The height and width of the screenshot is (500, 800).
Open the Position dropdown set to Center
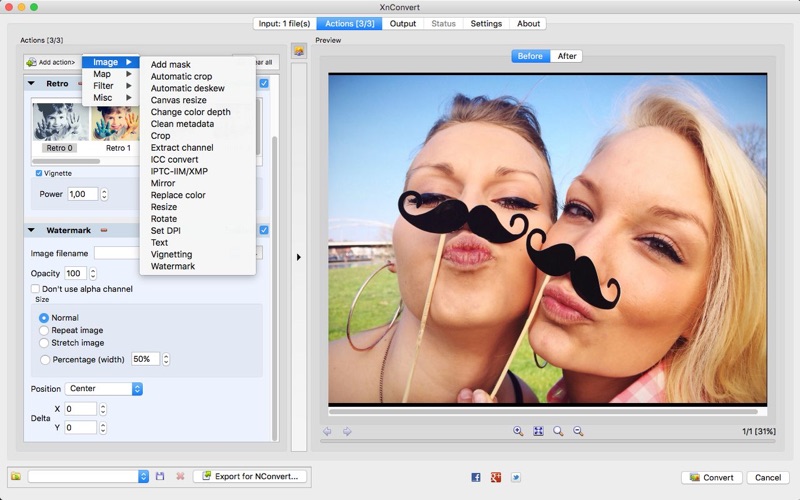(104, 388)
